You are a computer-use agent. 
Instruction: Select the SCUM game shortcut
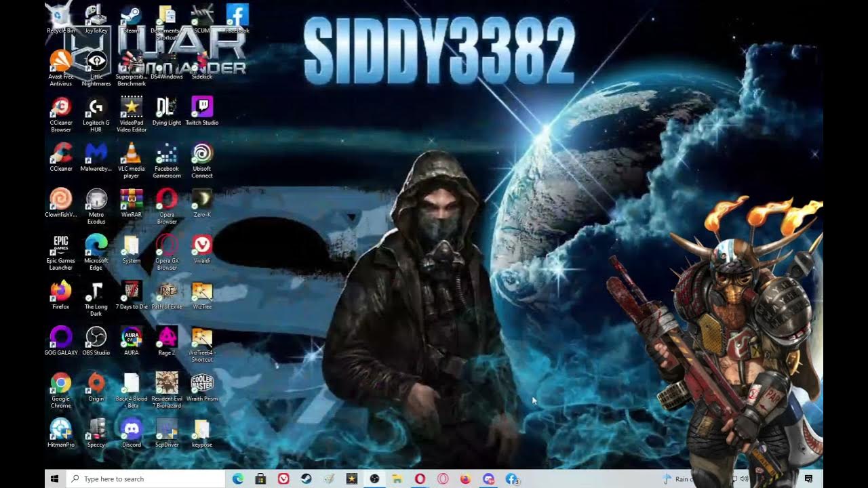click(x=202, y=19)
